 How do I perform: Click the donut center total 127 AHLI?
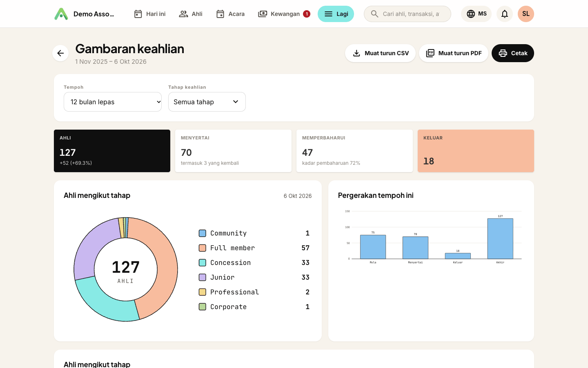[126, 271]
